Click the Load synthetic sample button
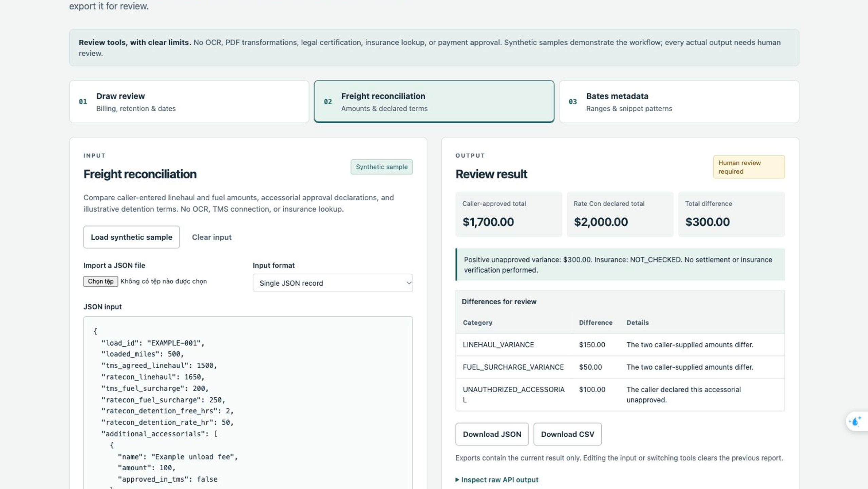Screen dimensions: 868x489 (x=131, y=237)
